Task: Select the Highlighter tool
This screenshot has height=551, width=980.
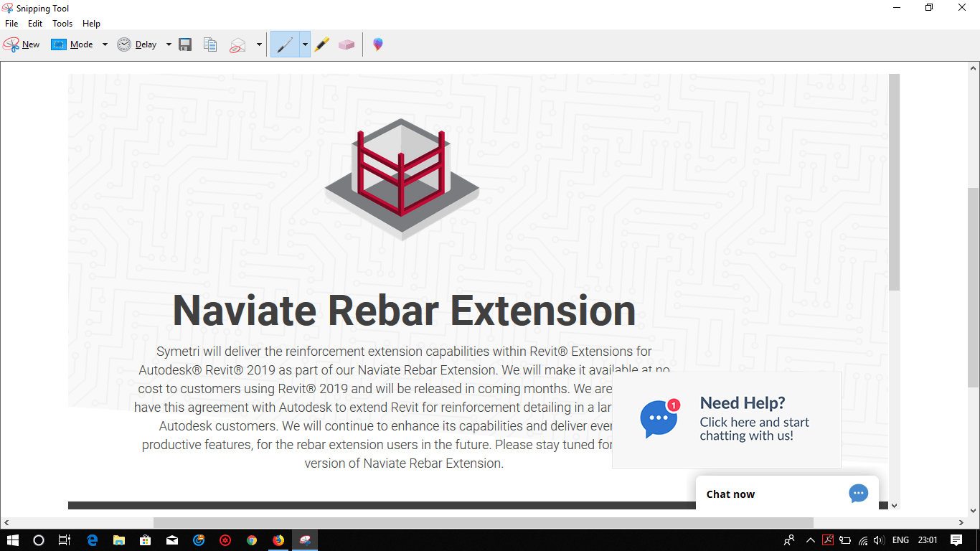Action: 322,44
